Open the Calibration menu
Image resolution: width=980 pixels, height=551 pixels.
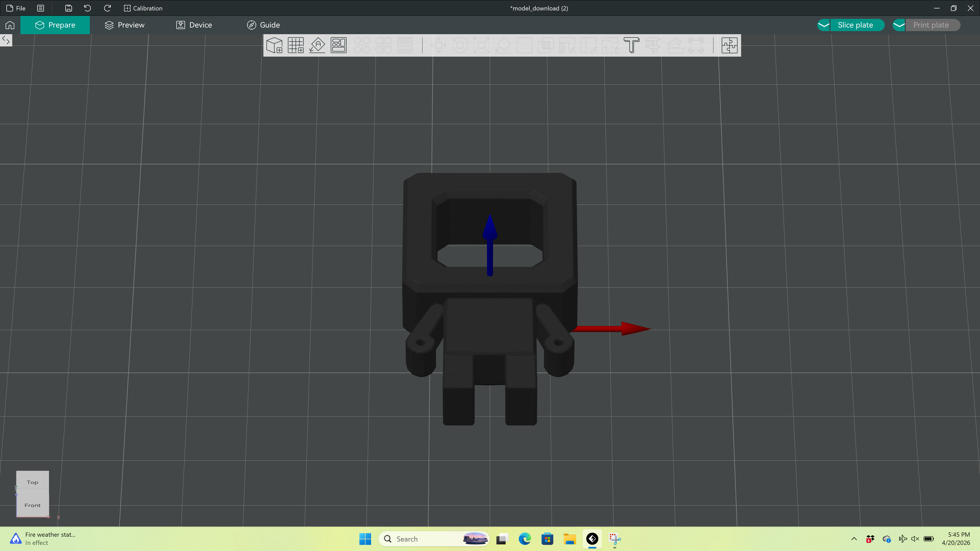click(x=143, y=8)
